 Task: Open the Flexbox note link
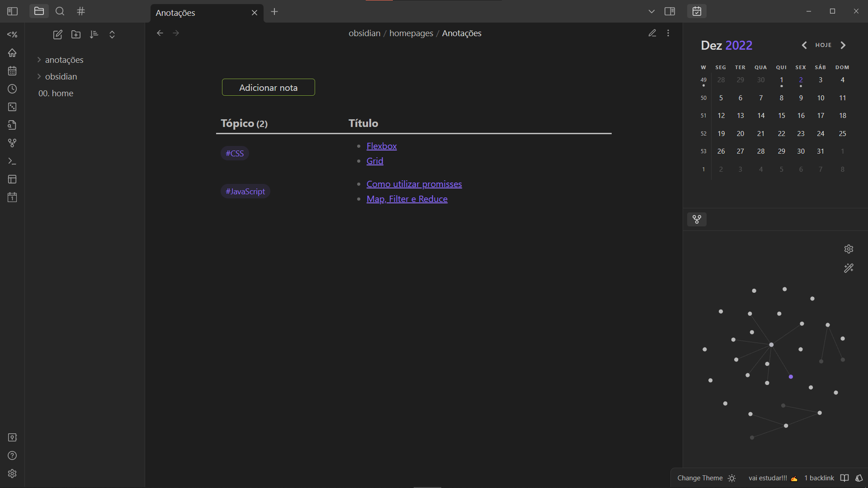(x=381, y=146)
